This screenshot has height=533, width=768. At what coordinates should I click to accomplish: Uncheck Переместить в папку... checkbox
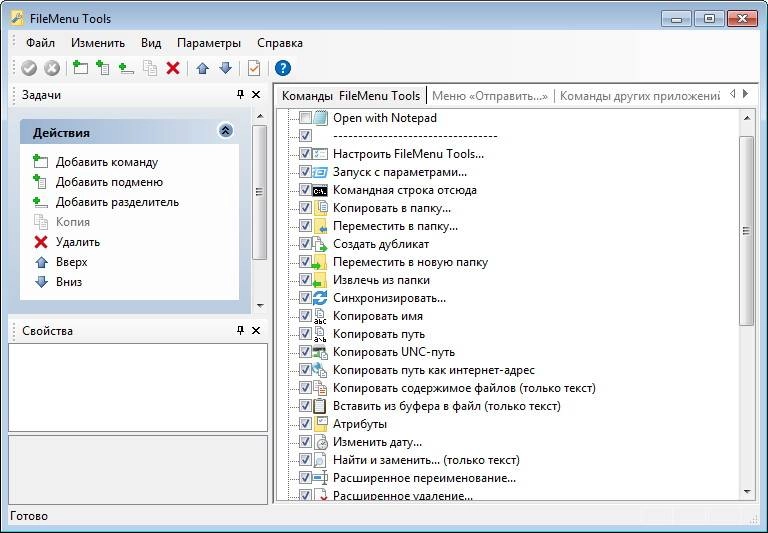click(305, 226)
